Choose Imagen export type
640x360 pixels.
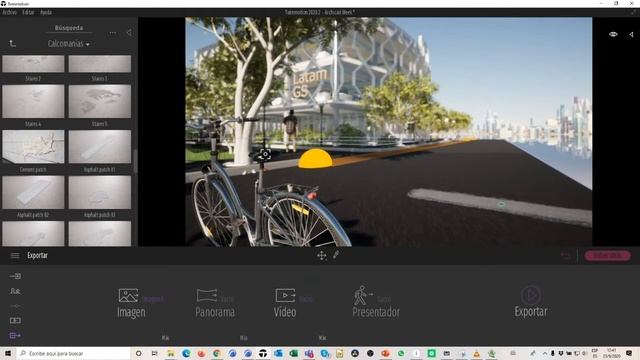pos(131,303)
